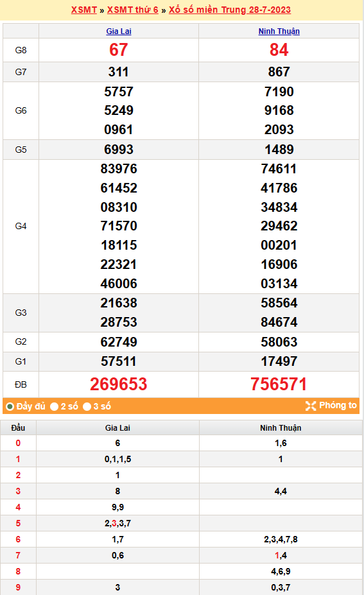This screenshot has width=364, height=595.
Task: Click G4 number 22321
Action: pos(118,264)
